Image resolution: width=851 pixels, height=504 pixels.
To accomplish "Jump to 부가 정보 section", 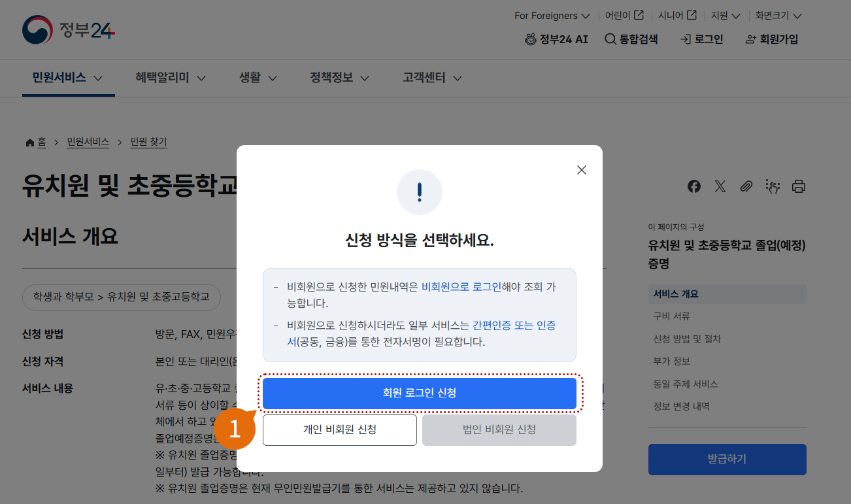I will pyautogui.click(x=672, y=361).
